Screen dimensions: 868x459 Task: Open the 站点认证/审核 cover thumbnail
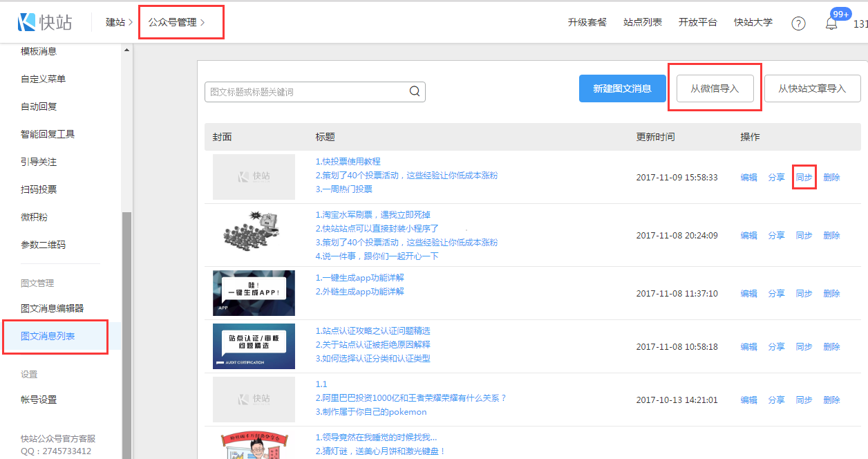point(254,346)
